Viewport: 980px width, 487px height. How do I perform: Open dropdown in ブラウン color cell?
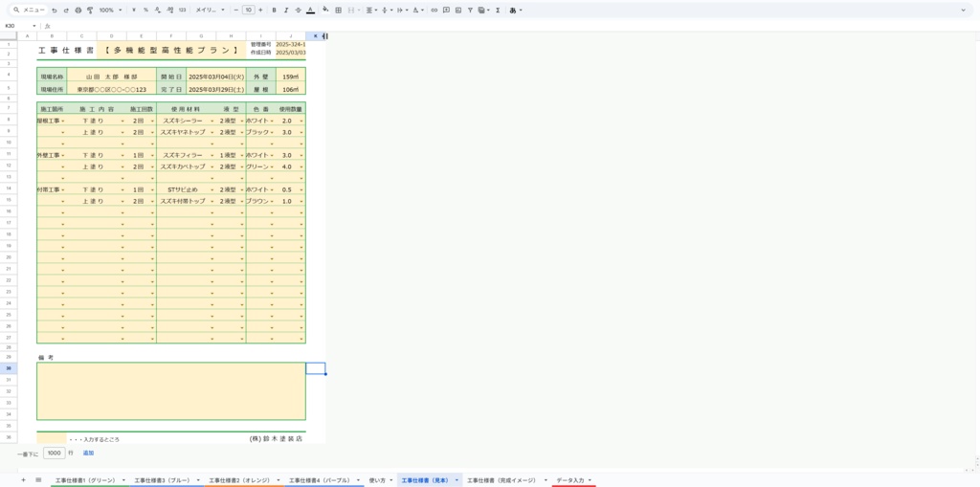[272, 201]
